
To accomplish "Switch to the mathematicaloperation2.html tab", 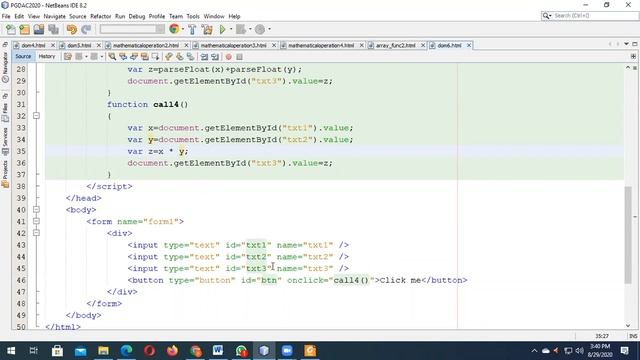I will (146, 45).
